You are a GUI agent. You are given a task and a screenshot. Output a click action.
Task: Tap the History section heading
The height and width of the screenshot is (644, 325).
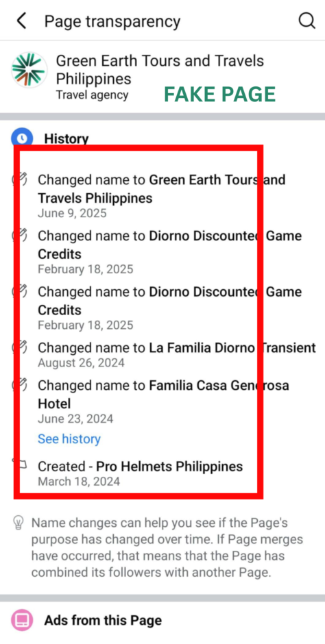[x=66, y=138]
